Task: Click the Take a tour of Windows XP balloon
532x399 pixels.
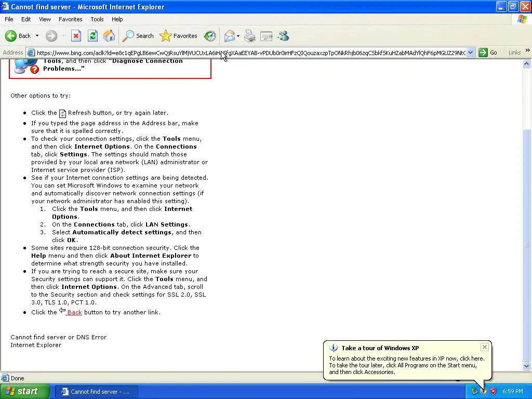Action: 407,360
